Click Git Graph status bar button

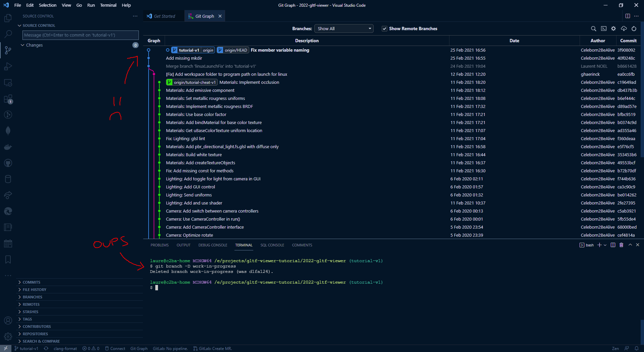click(139, 349)
